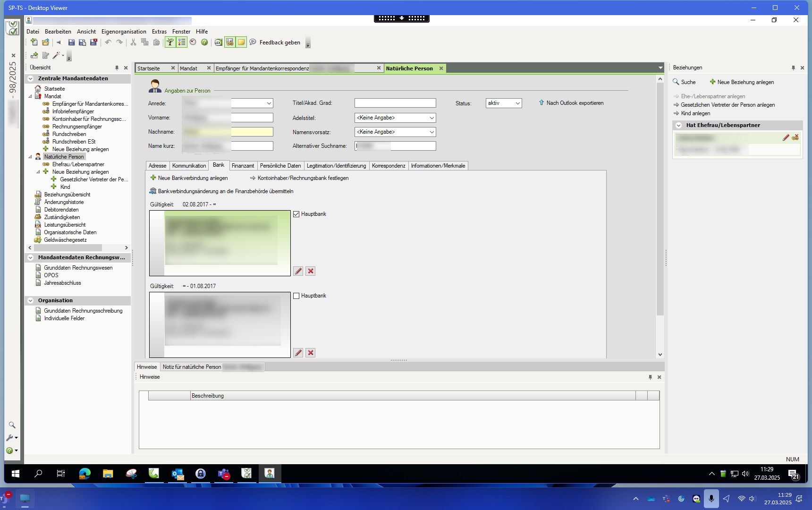Delete the second bank entry with the red X
The image size is (812, 510).
tap(311, 353)
